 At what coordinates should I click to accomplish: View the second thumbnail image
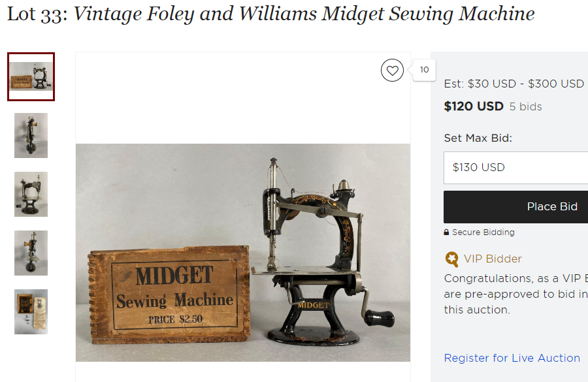(31, 135)
